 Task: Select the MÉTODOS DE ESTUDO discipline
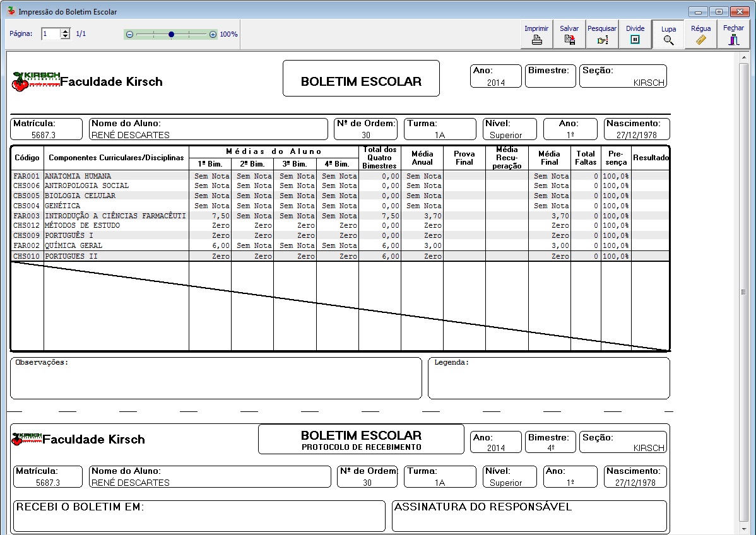83,226
